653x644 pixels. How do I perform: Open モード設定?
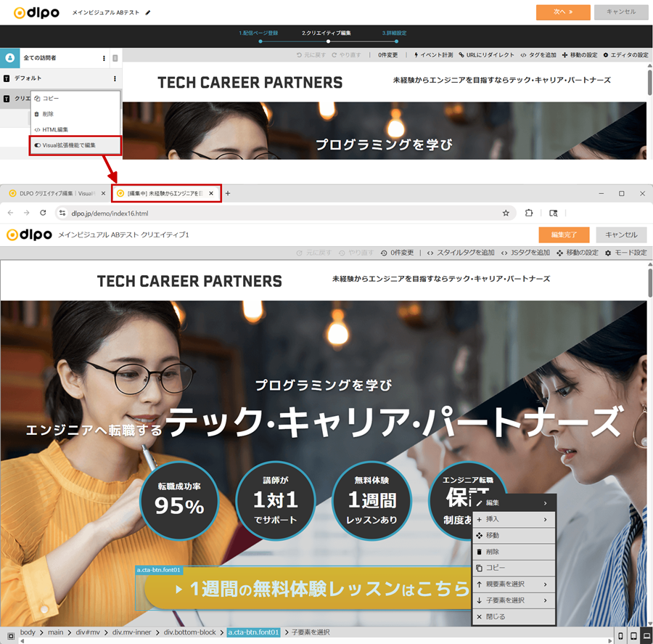coord(625,253)
